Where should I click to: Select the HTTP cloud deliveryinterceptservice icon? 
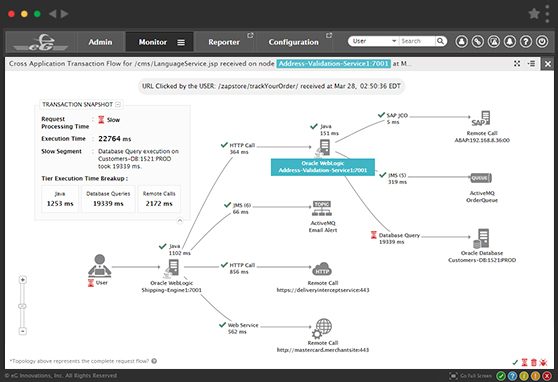(322, 269)
